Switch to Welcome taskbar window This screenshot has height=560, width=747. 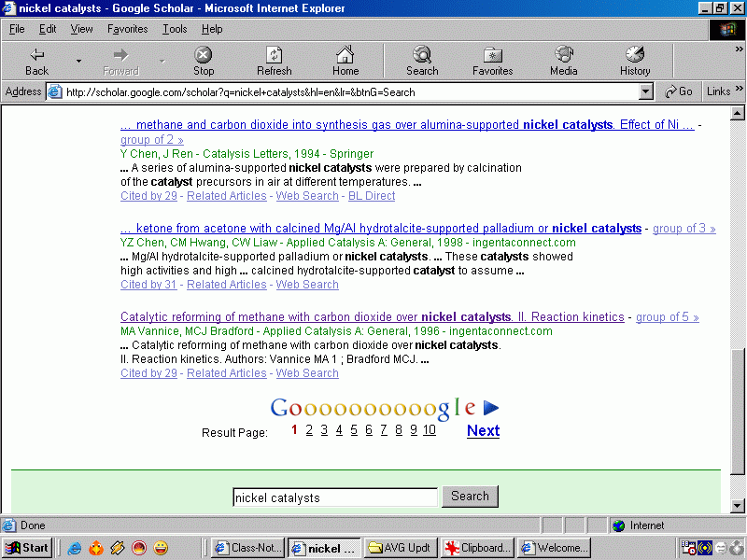[x=554, y=548]
